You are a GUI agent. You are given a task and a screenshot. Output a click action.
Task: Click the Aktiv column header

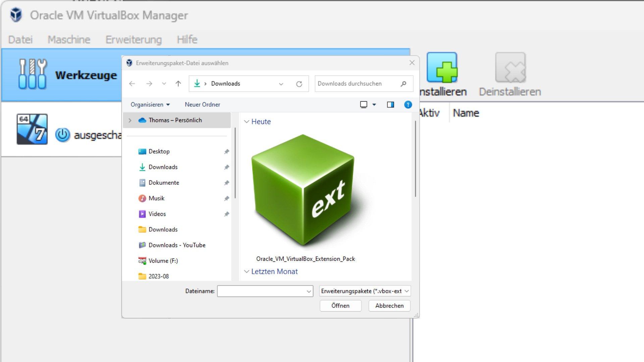[429, 113]
